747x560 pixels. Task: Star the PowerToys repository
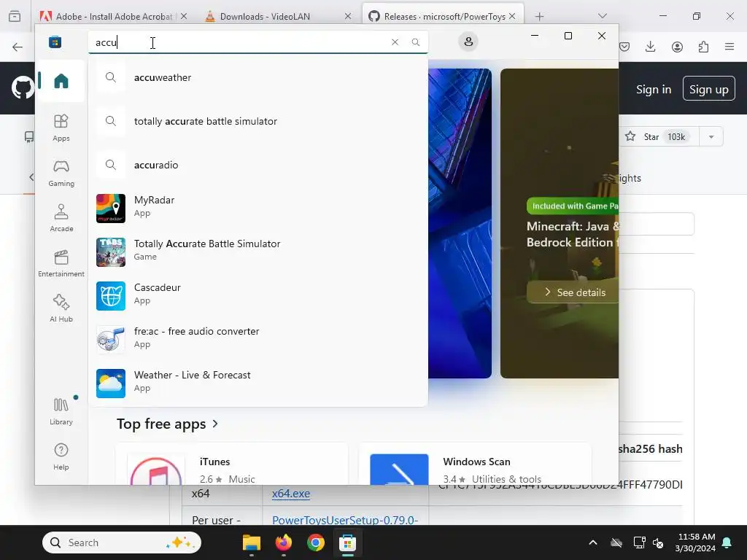tap(659, 137)
